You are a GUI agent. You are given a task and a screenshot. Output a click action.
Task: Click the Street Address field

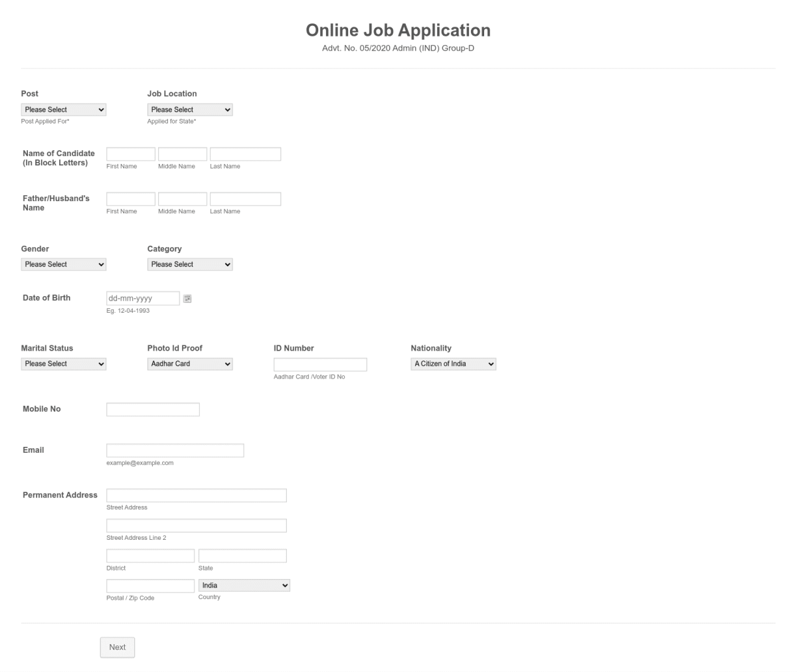pos(196,495)
